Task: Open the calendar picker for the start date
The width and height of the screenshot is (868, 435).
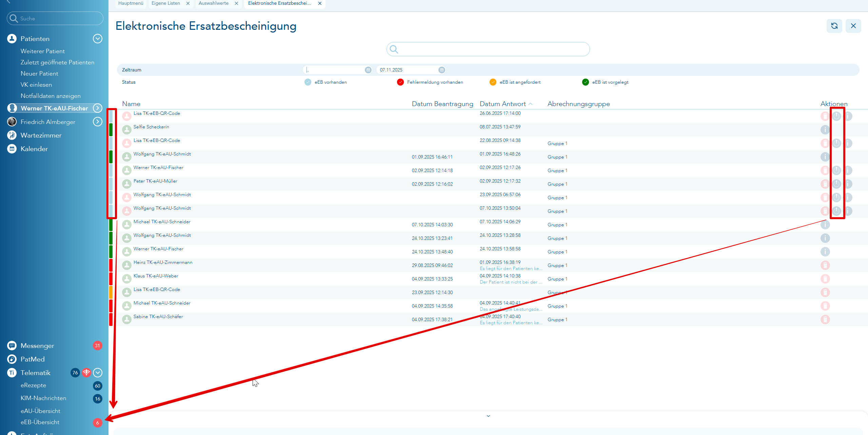Action: 368,70
